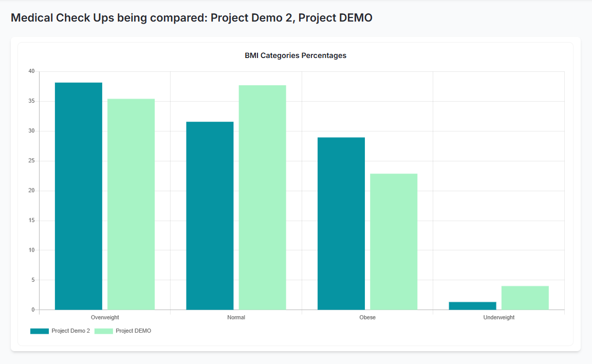Toggle the Project DEMO legend label
Image resolution: width=592 pixels, height=364 pixels.
134,331
